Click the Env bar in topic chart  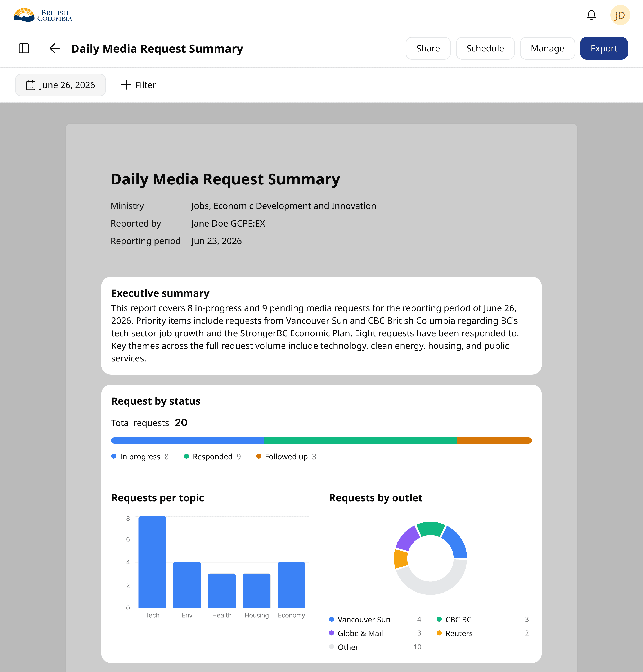[x=187, y=585]
